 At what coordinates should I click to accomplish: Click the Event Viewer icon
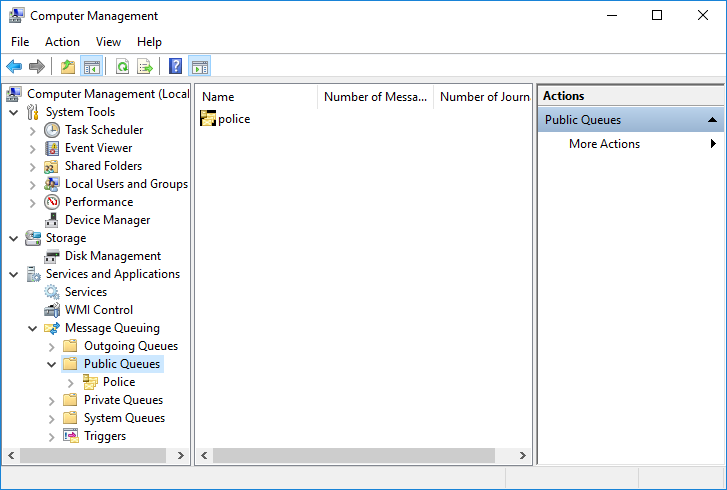click(51, 148)
